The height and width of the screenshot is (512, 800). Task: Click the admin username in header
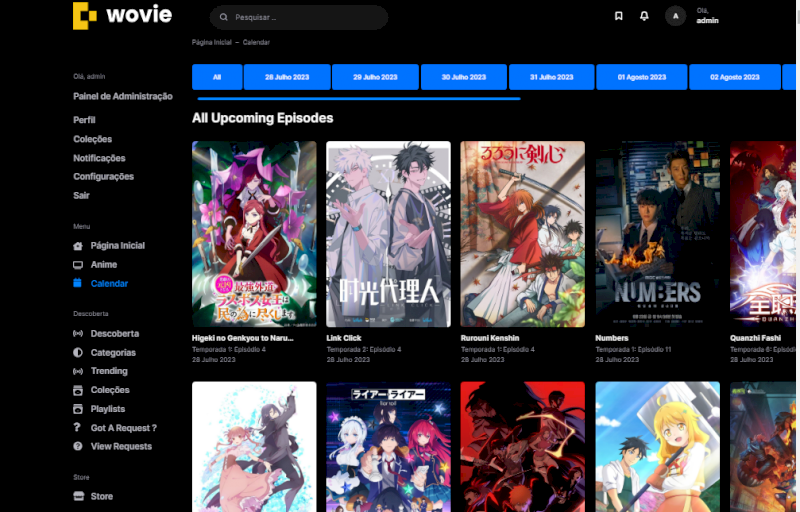click(x=708, y=20)
